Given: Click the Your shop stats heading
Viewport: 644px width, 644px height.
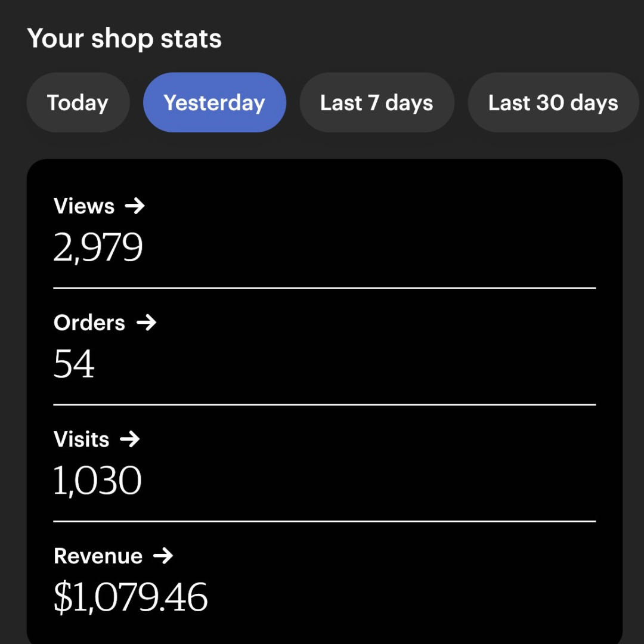Looking at the screenshot, I should 125,39.
